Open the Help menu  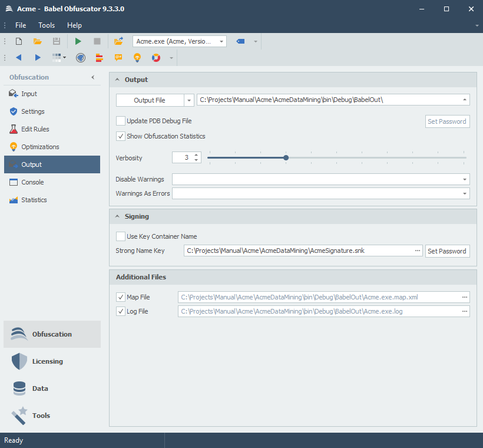[x=74, y=25]
